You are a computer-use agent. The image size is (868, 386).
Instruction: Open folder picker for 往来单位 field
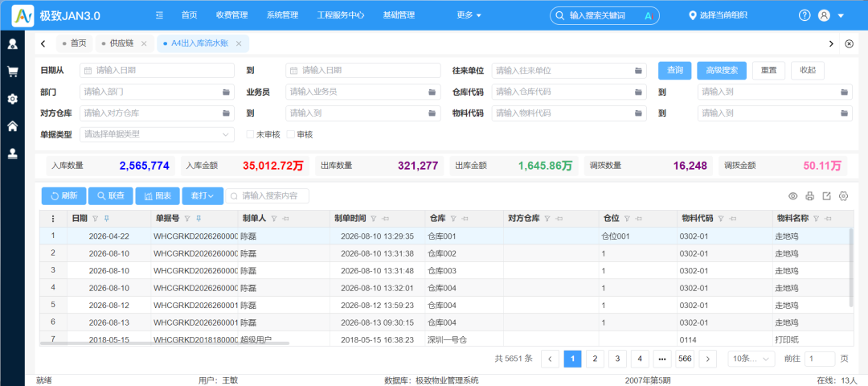click(638, 70)
